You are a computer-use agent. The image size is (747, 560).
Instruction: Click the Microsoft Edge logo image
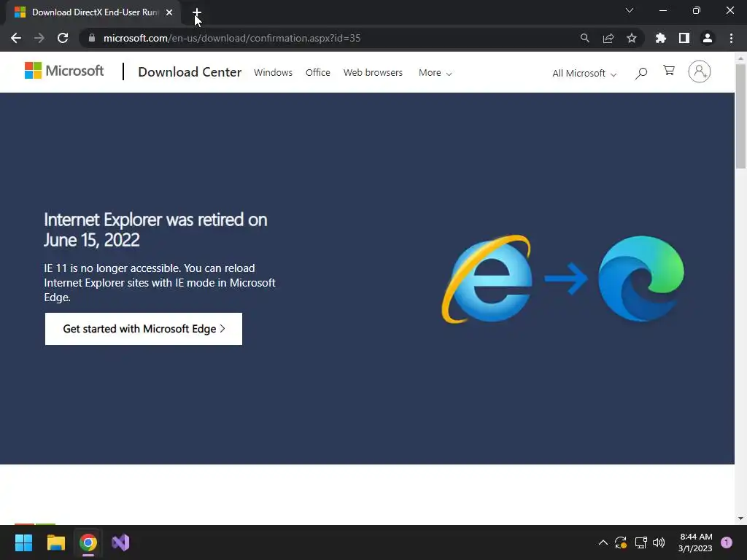[x=640, y=279]
